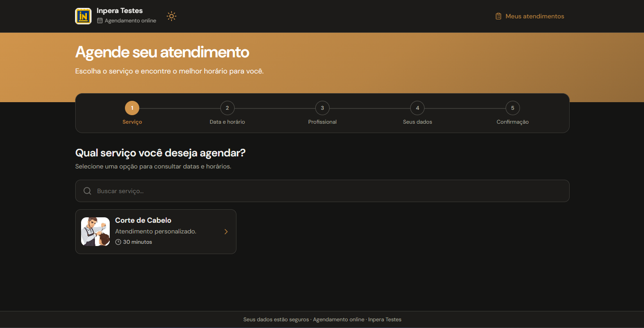Click the Inpera Testes logo icon
The height and width of the screenshot is (328, 644).
point(83,16)
